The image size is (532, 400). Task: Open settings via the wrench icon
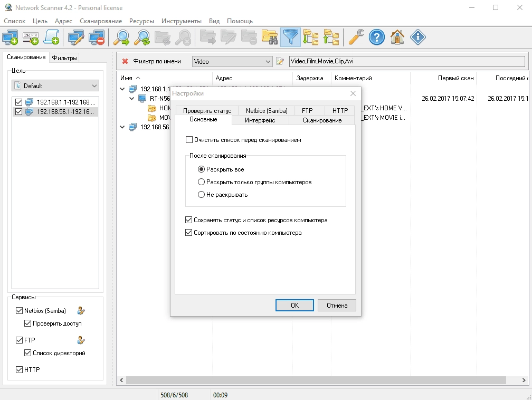click(x=356, y=37)
